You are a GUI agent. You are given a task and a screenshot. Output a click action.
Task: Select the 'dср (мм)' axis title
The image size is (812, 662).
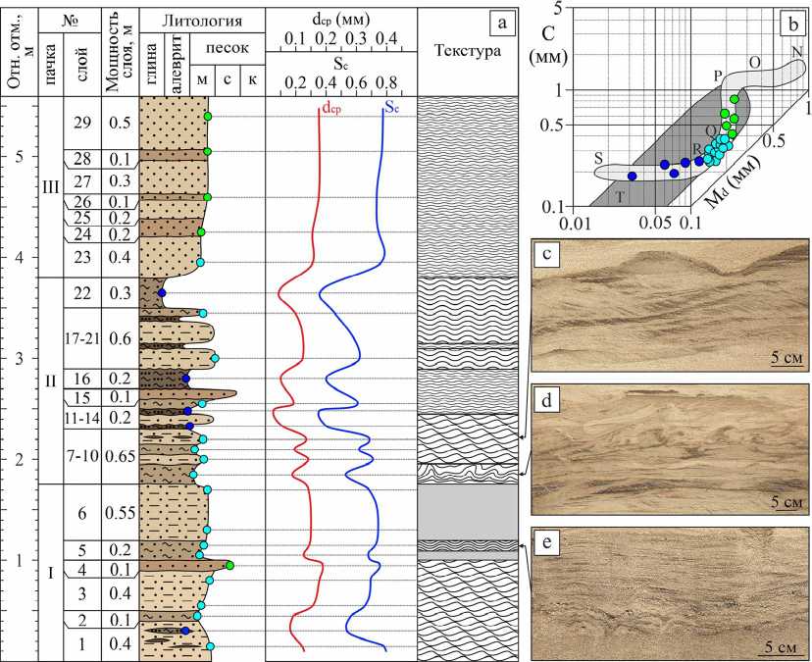coord(340,21)
